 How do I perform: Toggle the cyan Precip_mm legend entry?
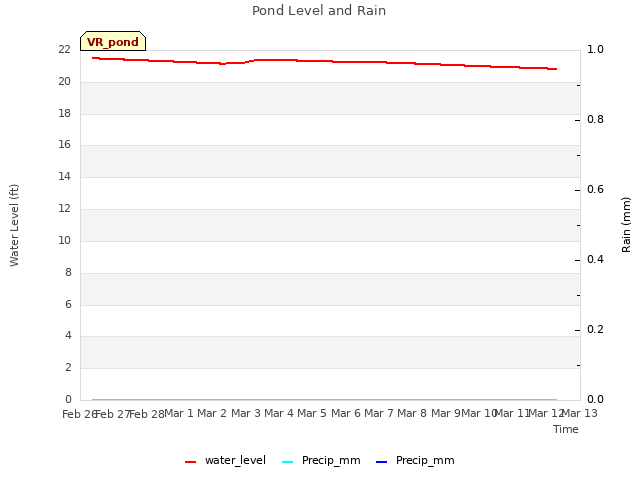321,460
